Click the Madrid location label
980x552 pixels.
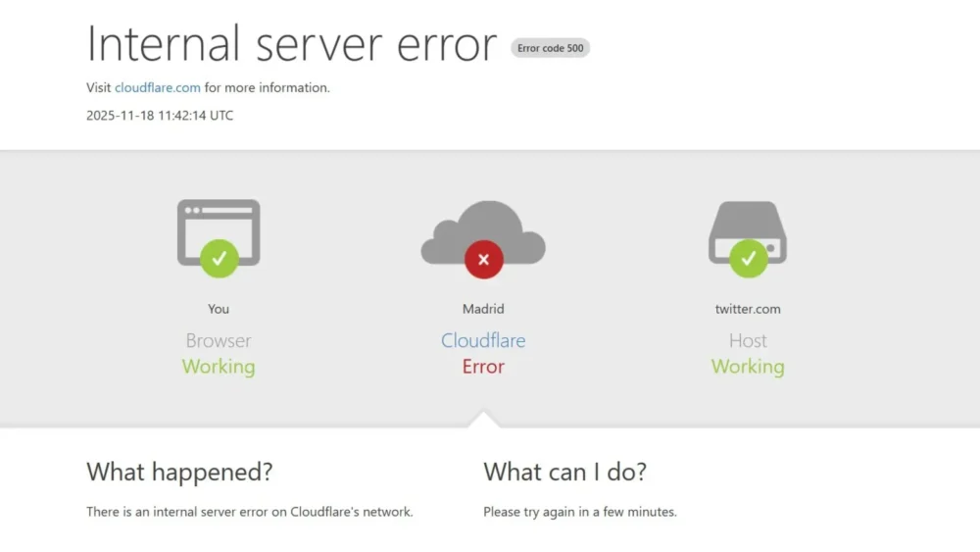(483, 309)
